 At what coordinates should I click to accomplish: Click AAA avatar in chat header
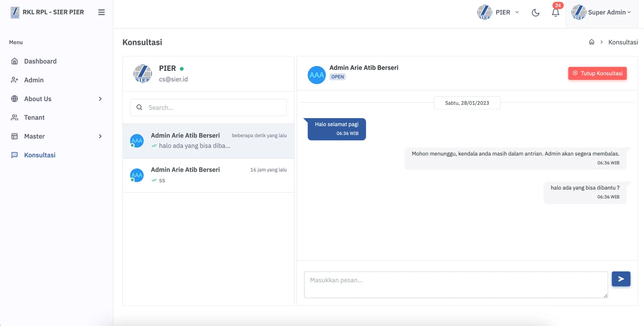[x=317, y=75]
